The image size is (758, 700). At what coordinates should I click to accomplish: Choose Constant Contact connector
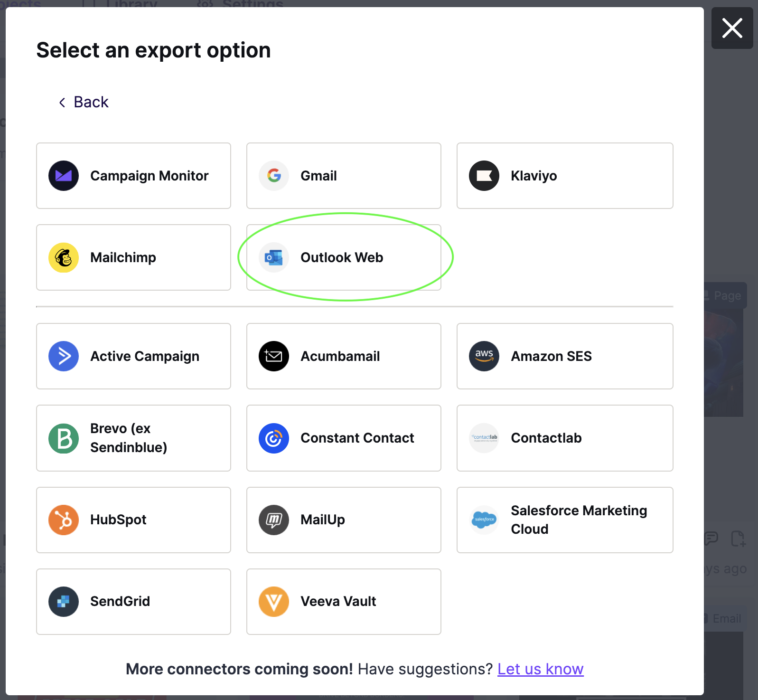(344, 438)
